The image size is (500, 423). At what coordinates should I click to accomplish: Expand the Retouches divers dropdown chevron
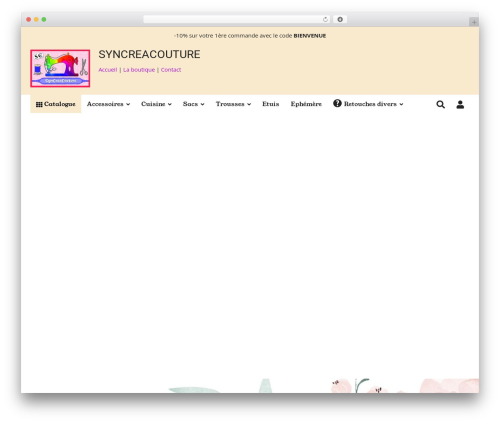click(x=401, y=104)
